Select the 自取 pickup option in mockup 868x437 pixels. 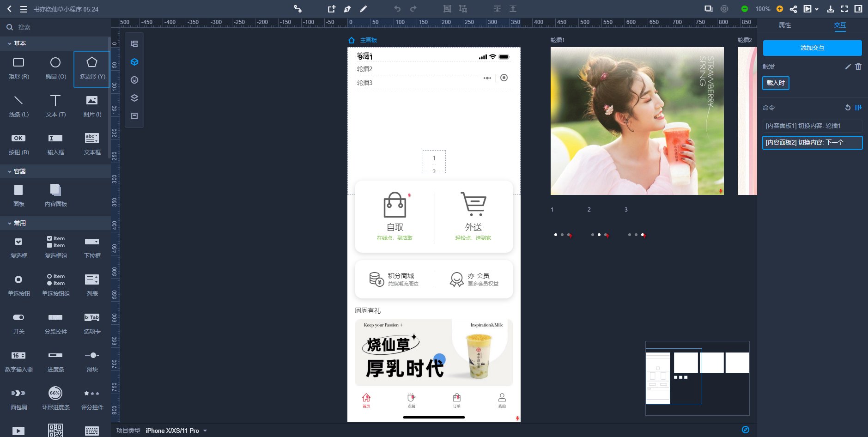click(x=395, y=216)
